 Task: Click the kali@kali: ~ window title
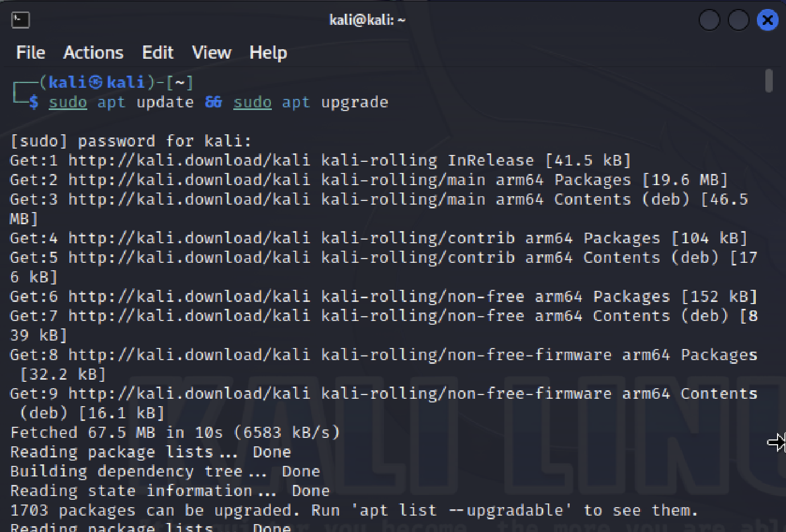point(367,20)
